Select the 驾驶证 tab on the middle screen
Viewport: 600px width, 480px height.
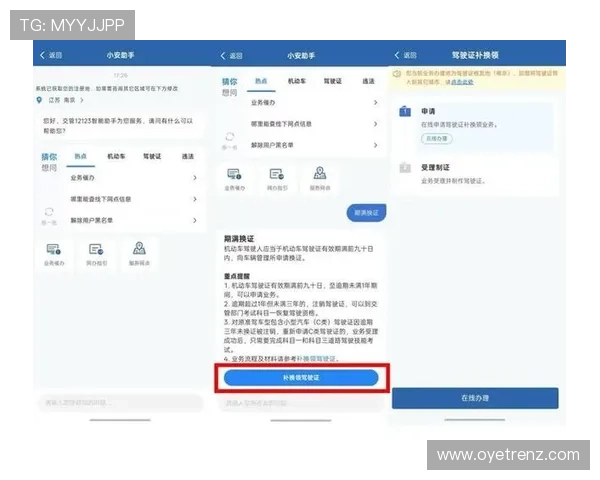(333, 81)
